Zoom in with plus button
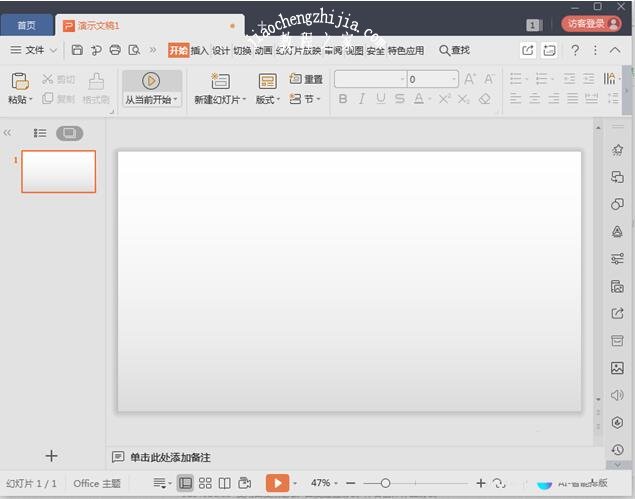 pos(481,483)
